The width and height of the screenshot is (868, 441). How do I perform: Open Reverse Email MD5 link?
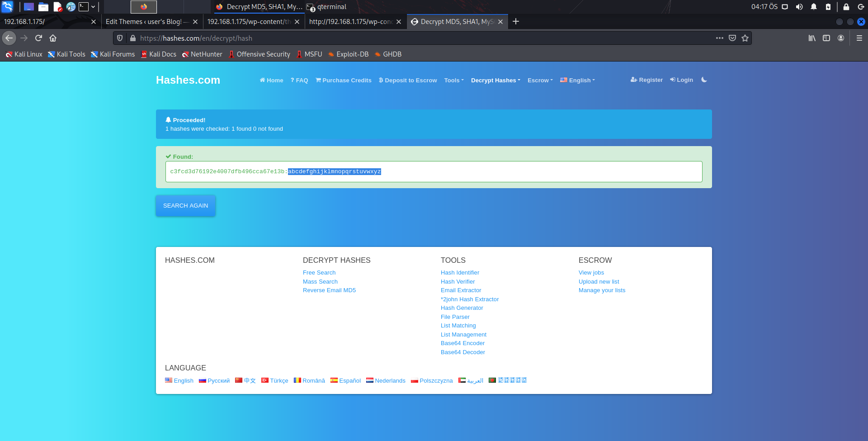pyautogui.click(x=329, y=290)
